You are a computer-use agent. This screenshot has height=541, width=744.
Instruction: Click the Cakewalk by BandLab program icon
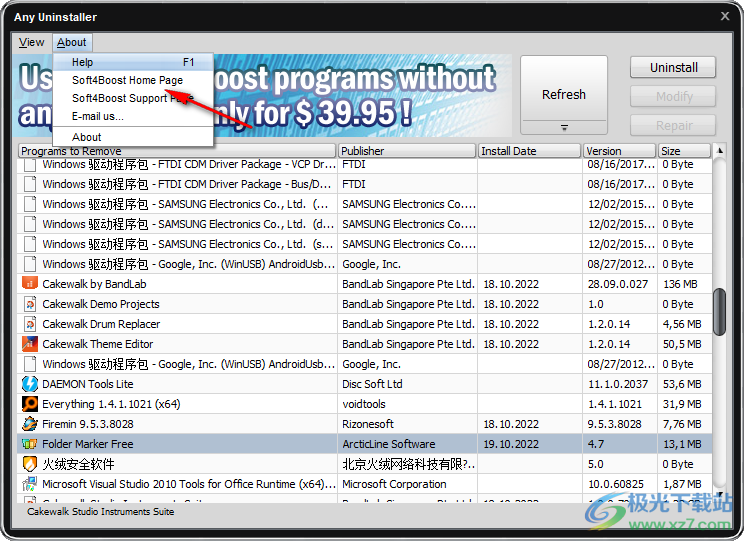29,283
